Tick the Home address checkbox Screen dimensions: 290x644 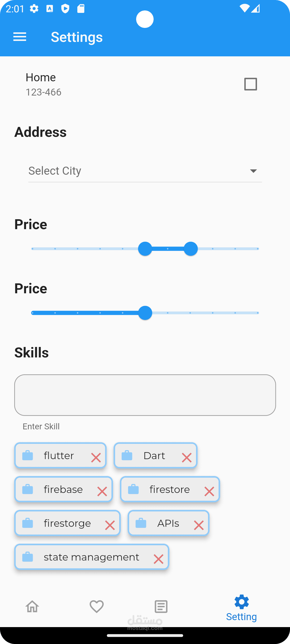tap(251, 84)
